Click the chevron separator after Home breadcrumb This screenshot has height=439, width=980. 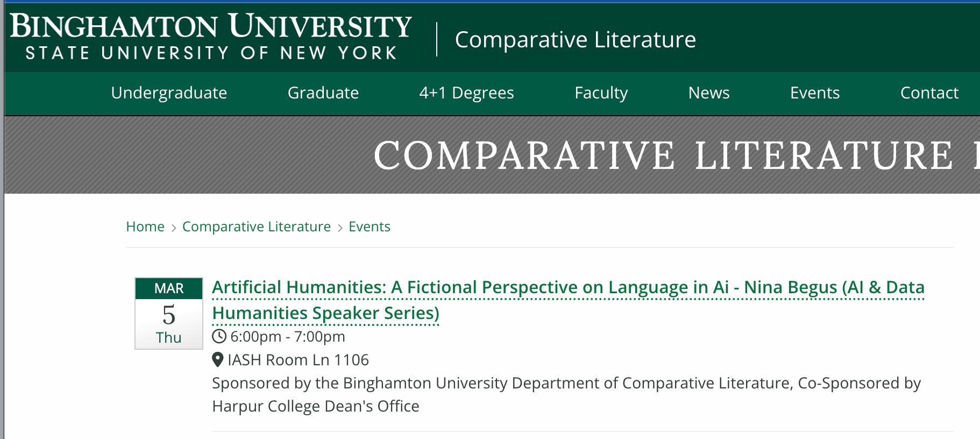(x=174, y=228)
